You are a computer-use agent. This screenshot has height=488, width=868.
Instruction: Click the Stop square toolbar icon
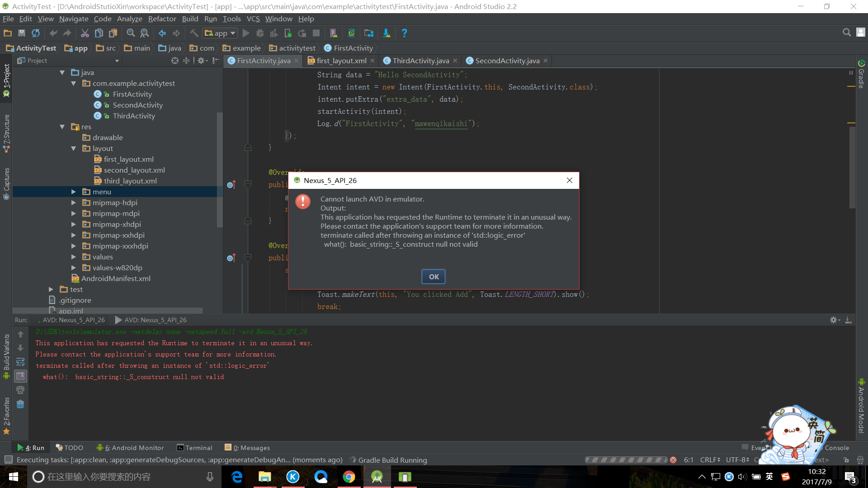(316, 33)
